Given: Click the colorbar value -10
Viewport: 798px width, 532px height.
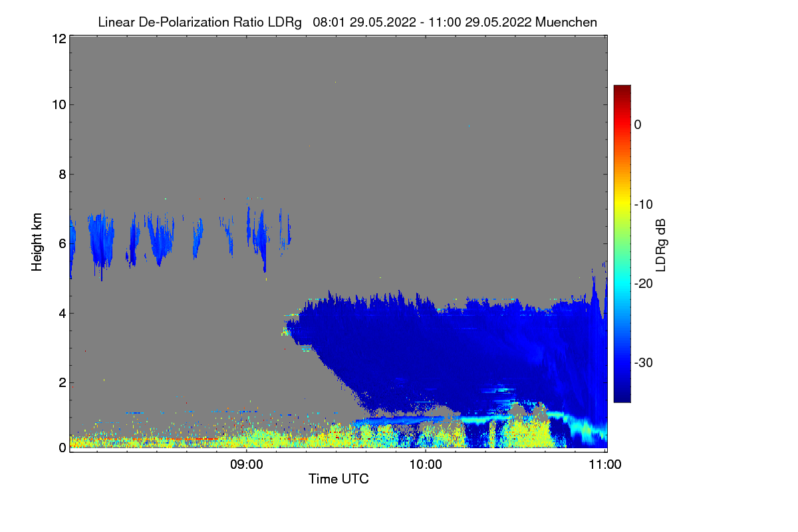Looking at the screenshot, I should click(x=643, y=204).
